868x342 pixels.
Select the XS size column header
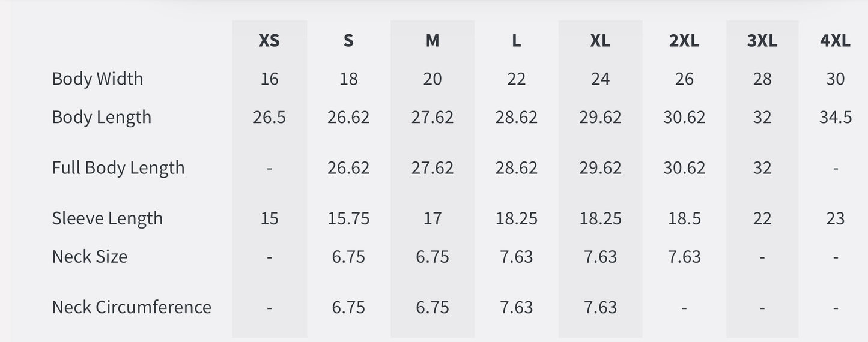coord(269,41)
